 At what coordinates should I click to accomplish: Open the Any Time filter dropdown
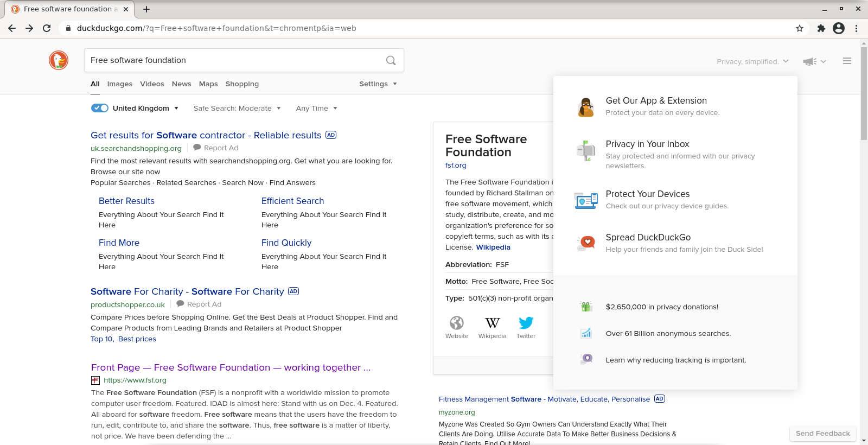[x=317, y=108]
